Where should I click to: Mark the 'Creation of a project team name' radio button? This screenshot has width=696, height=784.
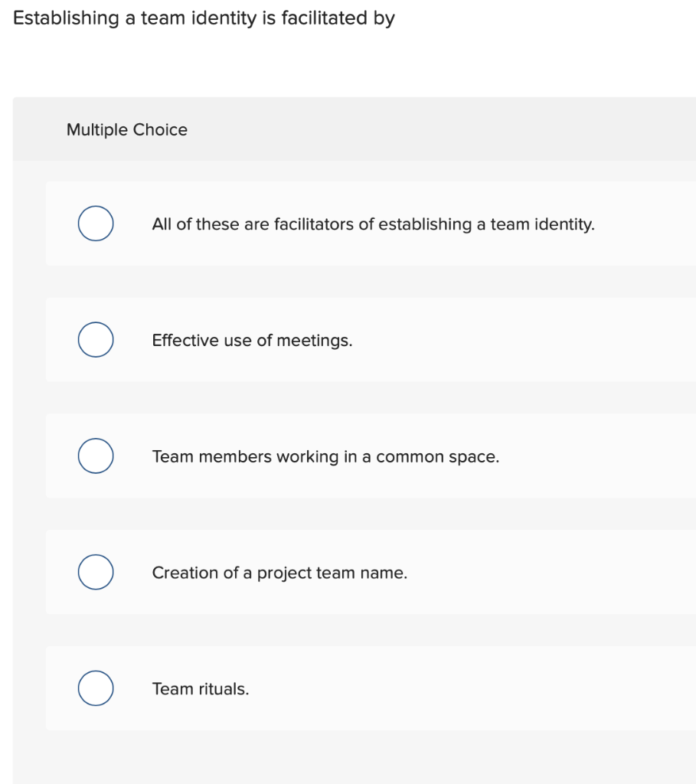(x=96, y=573)
